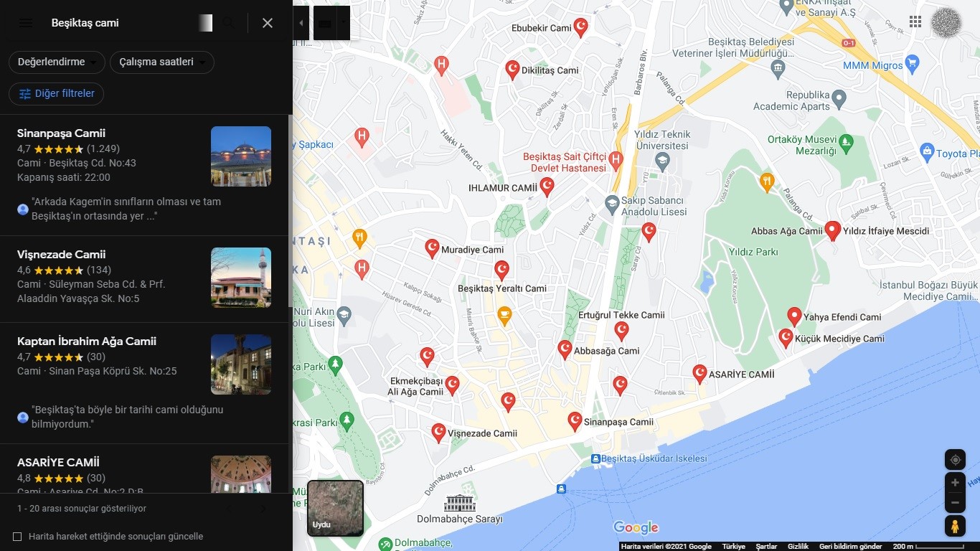Click the MMM Migros shopping marker
Viewport: 980px width, 551px height.
(912, 62)
